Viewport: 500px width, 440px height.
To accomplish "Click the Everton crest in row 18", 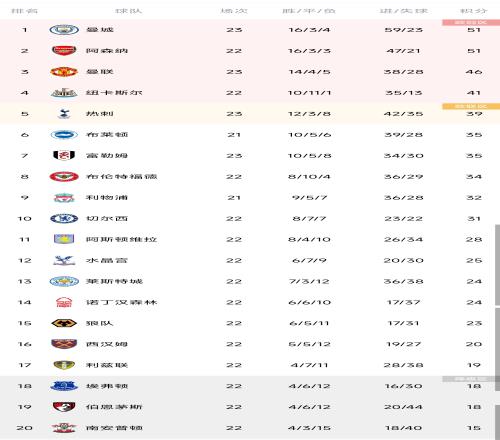I will (64, 386).
